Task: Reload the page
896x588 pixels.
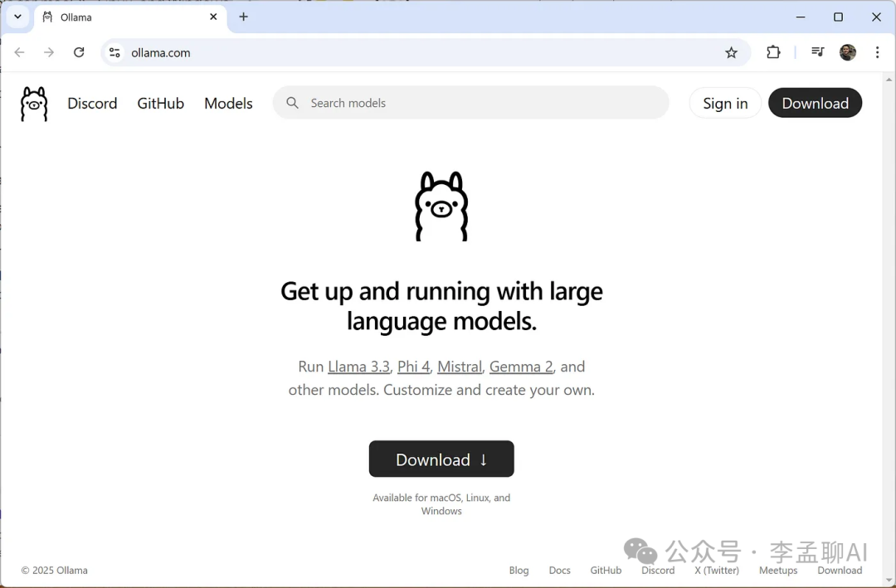Action: (x=79, y=52)
